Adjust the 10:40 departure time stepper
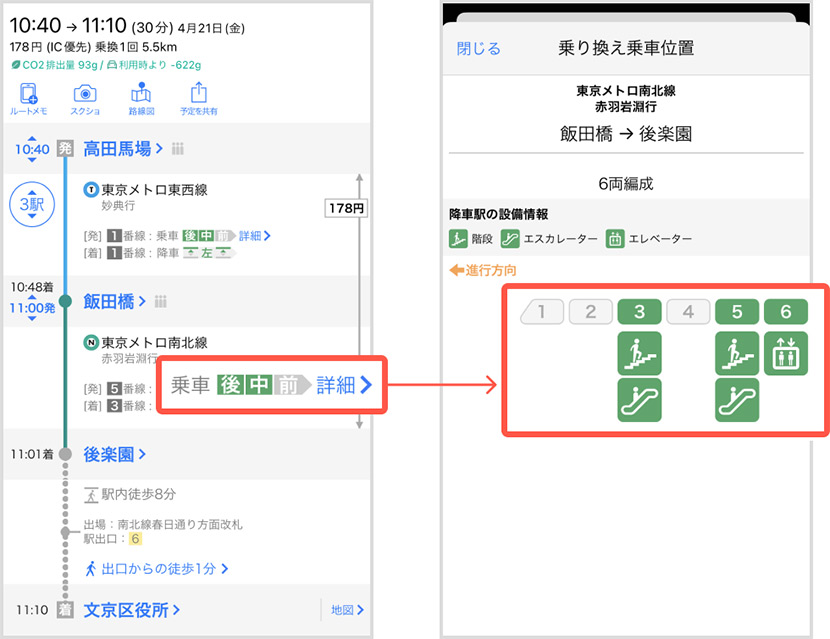This screenshot has width=830, height=639. [32, 149]
